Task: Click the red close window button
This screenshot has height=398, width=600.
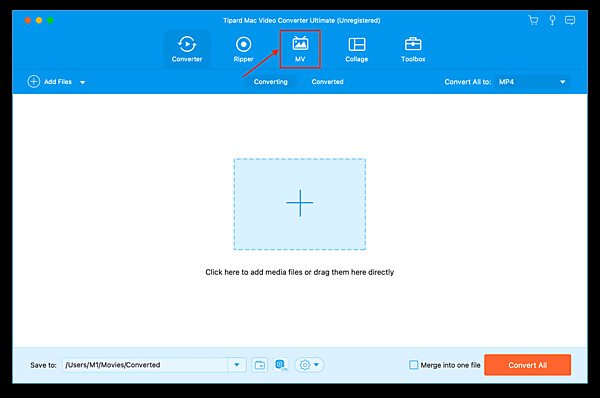Action: tap(28, 20)
